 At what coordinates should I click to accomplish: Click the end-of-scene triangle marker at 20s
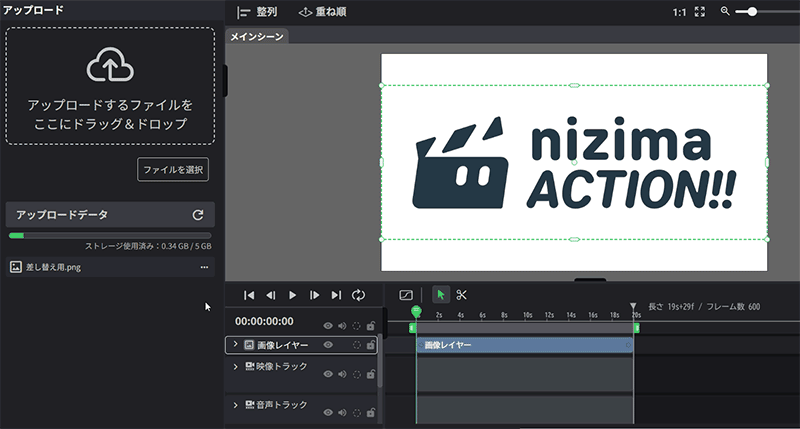click(x=633, y=306)
